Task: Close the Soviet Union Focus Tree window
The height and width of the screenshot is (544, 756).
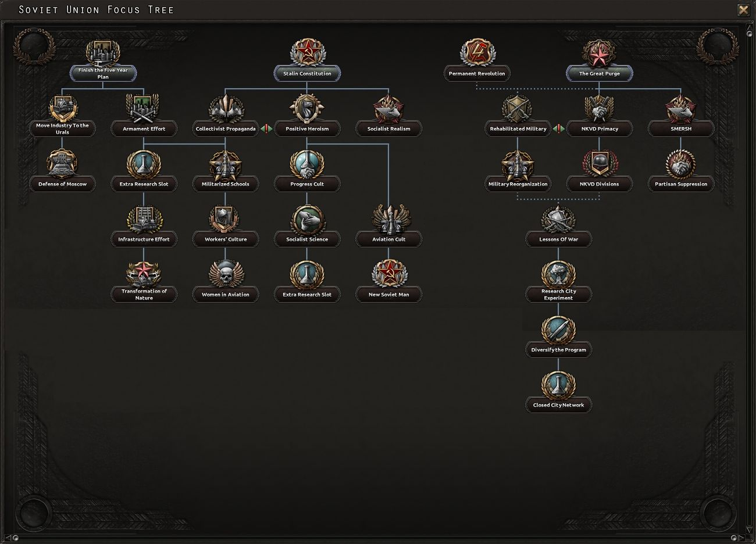Action: click(743, 10)
